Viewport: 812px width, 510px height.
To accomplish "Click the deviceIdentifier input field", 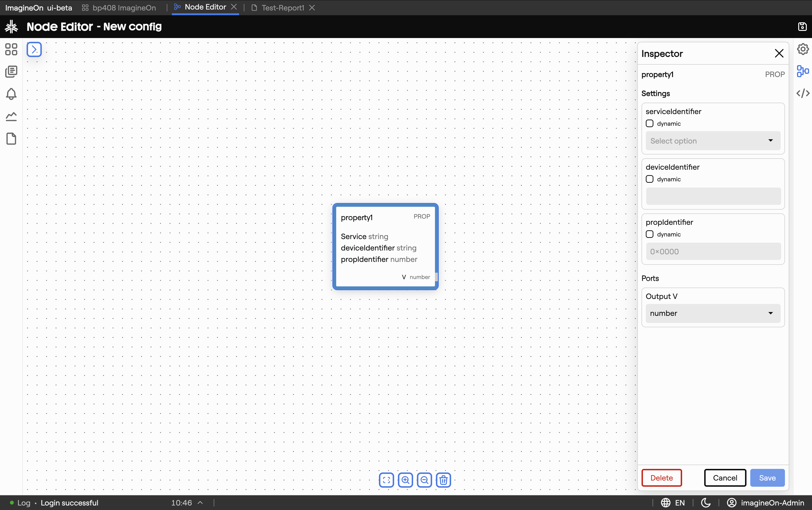I will (713, 196).
